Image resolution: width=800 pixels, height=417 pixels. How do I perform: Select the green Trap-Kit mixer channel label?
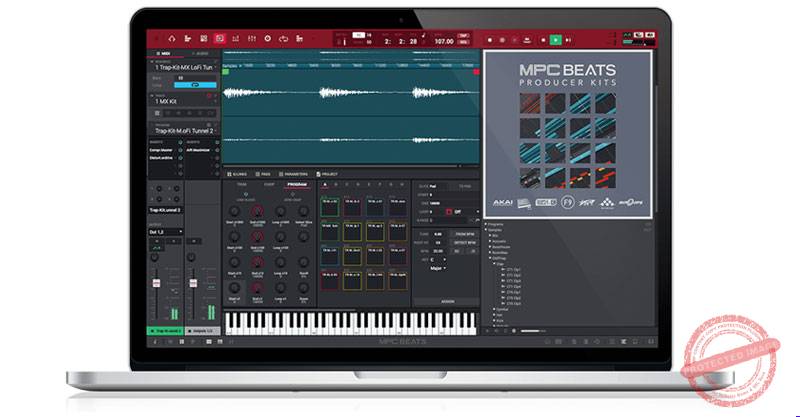click(x=165, y=331)
